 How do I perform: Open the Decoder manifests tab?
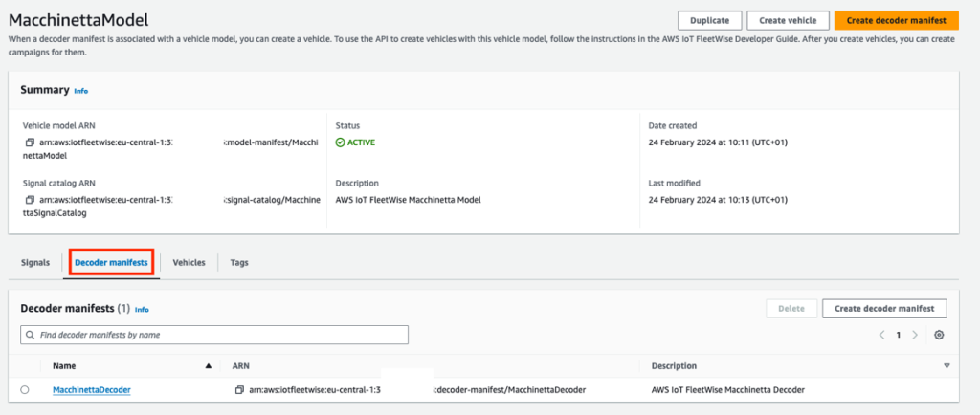[x=111, y=262]
